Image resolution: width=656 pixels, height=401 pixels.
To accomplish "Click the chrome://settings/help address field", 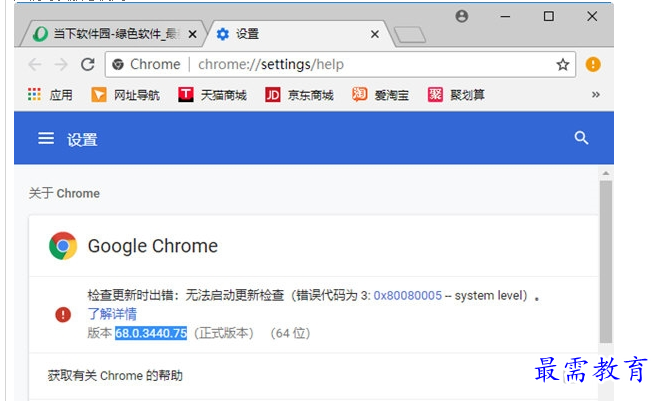I will (x=340, y=64).
